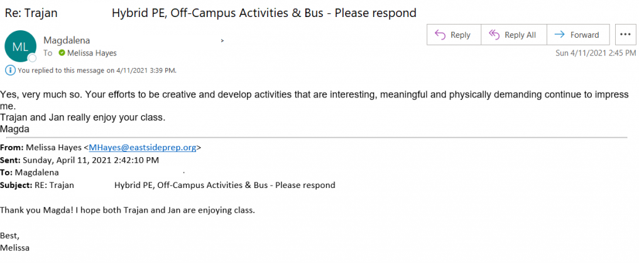This screenshot has height=266, width=644.
Task: Click the ML sender avatar
Action: (20, 47)
